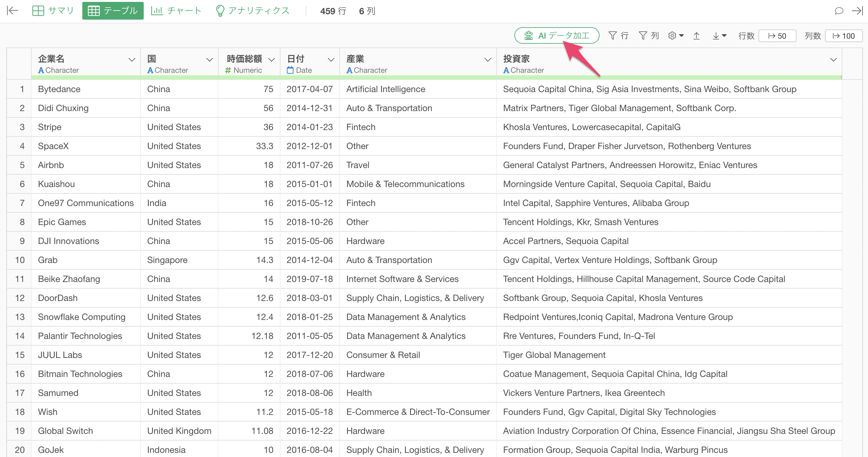
Task: Switch to the サマリ tab
Action: 53,11
